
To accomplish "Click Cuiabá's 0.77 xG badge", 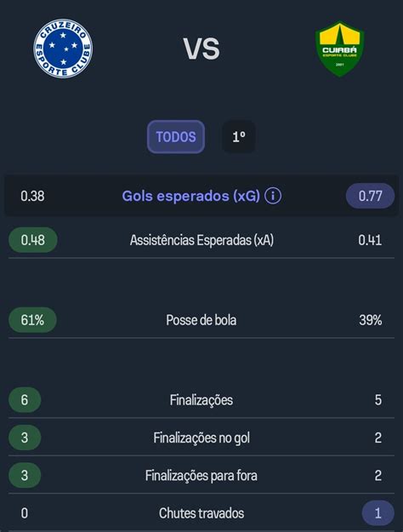I will coord(370,196).
